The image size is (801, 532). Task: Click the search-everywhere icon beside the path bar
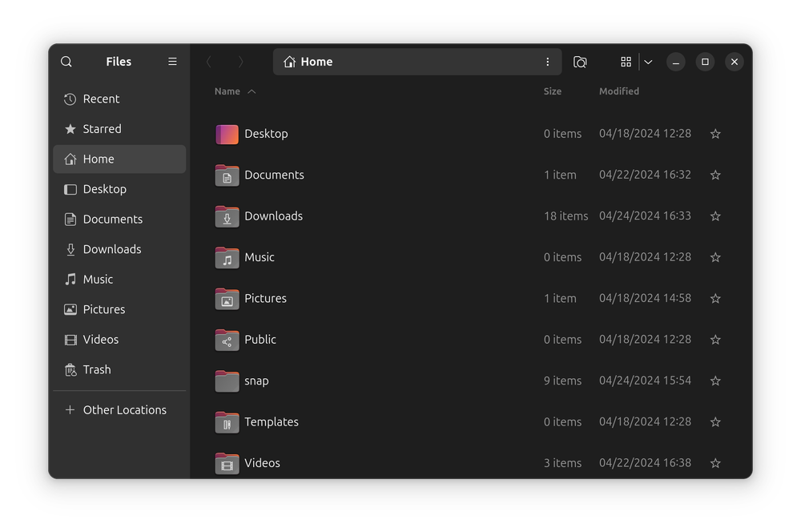tap(580, 62)
